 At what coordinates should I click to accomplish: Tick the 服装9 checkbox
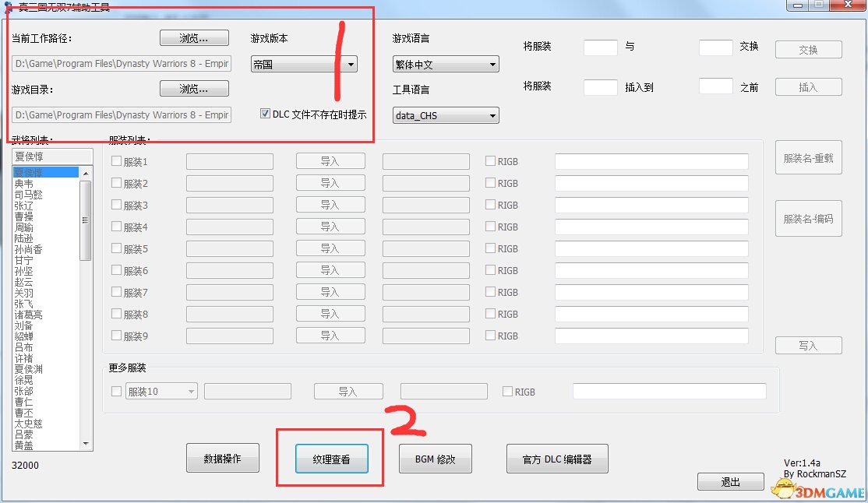tap(116, 336)
